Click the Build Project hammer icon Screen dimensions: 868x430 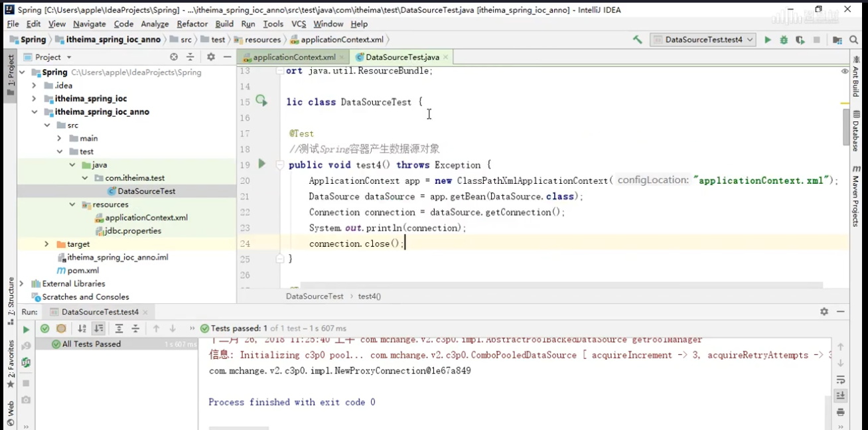point(637,40)
